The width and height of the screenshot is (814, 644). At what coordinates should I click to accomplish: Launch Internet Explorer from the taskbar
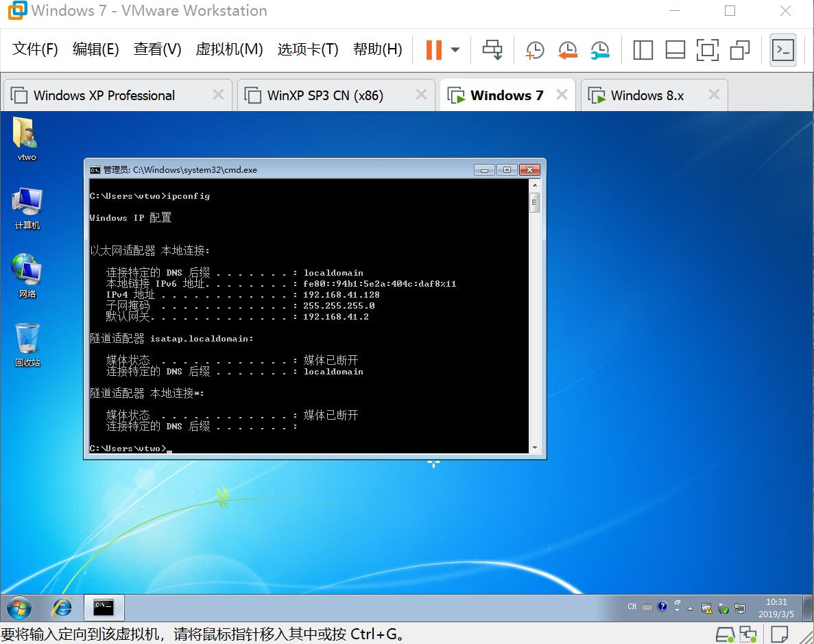(63, 608)
